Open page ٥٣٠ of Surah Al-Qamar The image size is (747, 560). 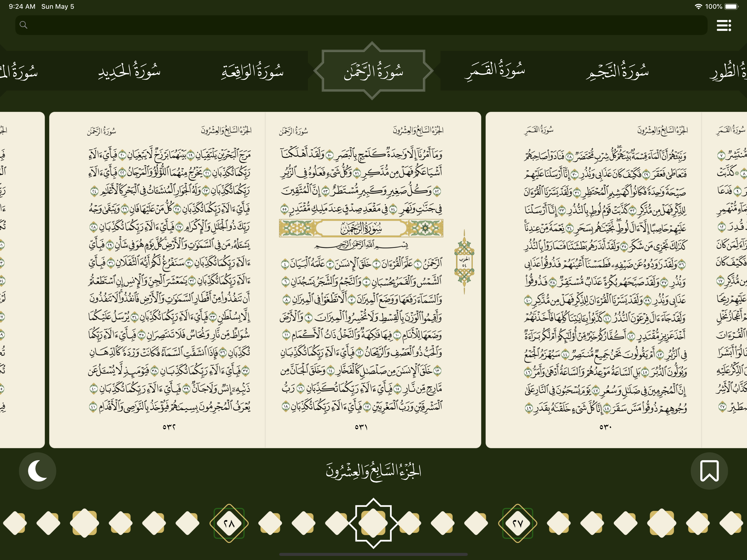[594, 280]
